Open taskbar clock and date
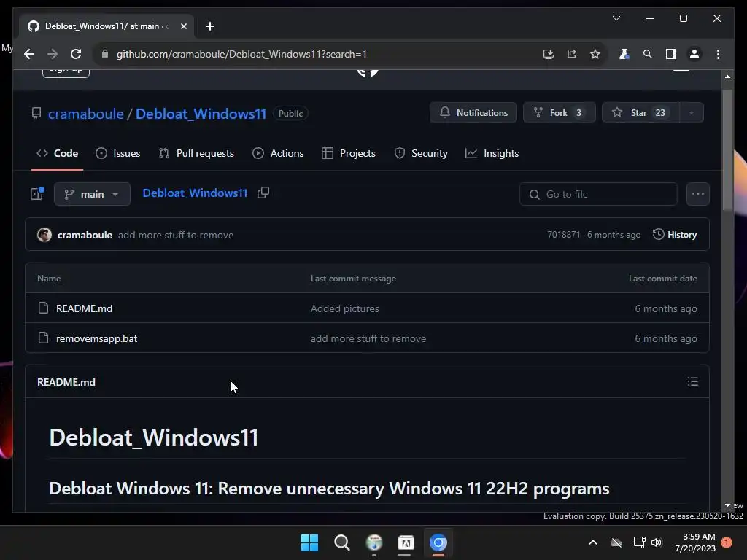The image size is (747, 560). pyautogui.click(x=695, y=542)
